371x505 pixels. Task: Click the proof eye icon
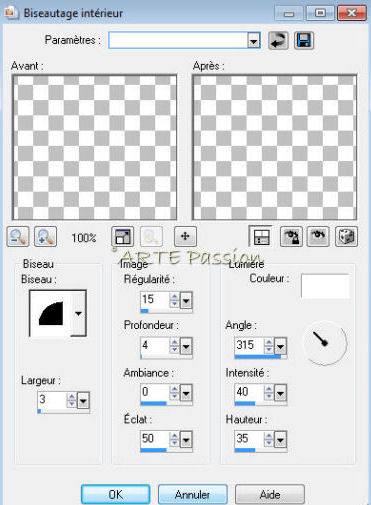(319, 237)
